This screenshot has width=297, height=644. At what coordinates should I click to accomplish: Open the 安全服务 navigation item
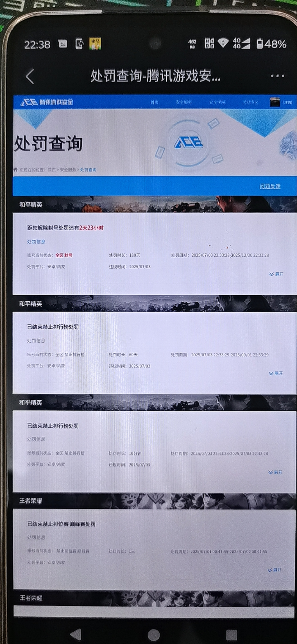[x=184, y=102]
